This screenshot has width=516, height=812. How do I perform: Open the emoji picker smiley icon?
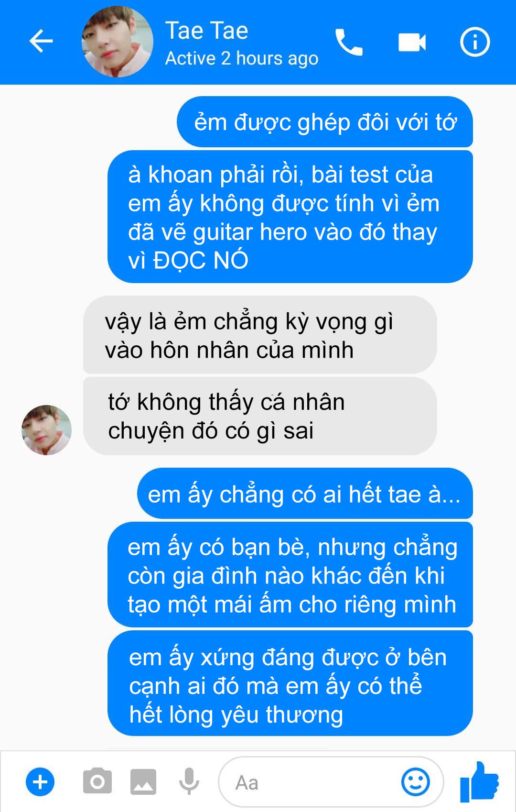click(415, 781)
